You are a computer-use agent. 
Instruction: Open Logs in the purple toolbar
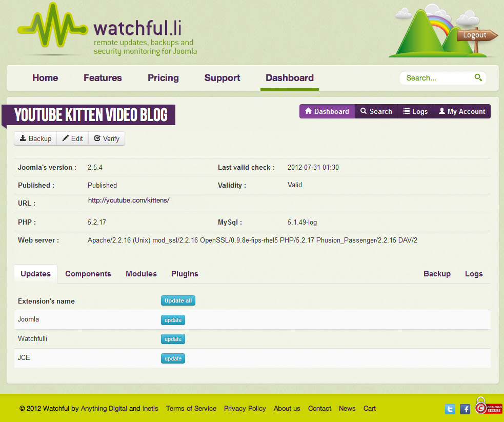click(x=415, y=111)
